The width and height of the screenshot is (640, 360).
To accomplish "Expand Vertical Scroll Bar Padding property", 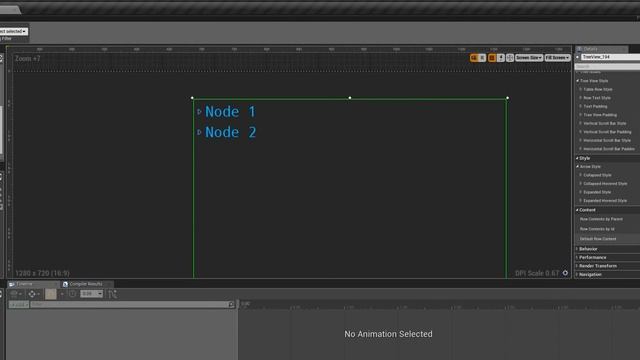I will click(x=580, y=132).
